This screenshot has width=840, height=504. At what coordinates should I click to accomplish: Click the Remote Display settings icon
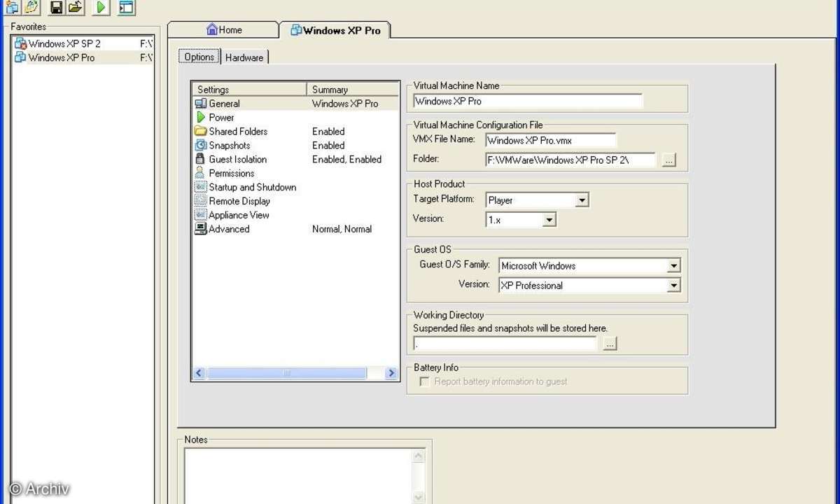tap(200, 202)
